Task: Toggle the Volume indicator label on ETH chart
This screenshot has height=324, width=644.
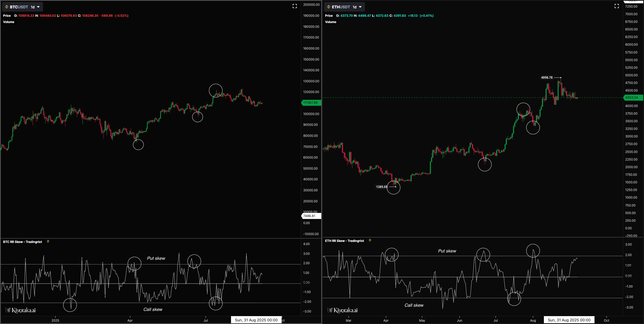Action: click(x=331, y=22)
